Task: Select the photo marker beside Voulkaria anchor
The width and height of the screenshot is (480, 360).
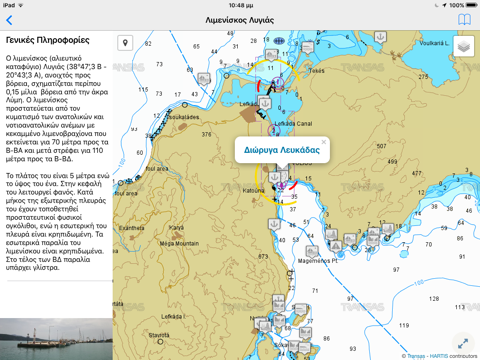Action: click(307, 48)
